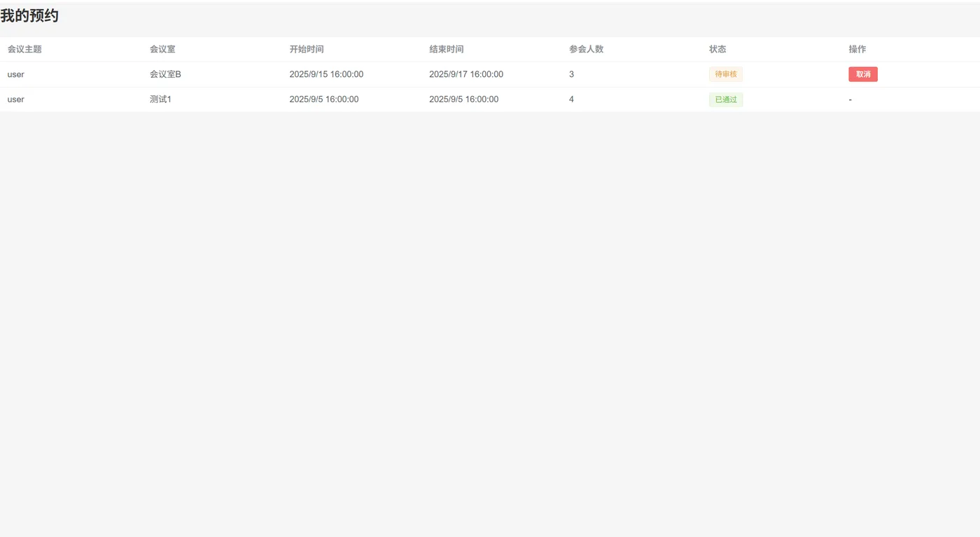Click the user topic in 会议室B row
Viewport: 980px width, 537px height.
[16, 74]
